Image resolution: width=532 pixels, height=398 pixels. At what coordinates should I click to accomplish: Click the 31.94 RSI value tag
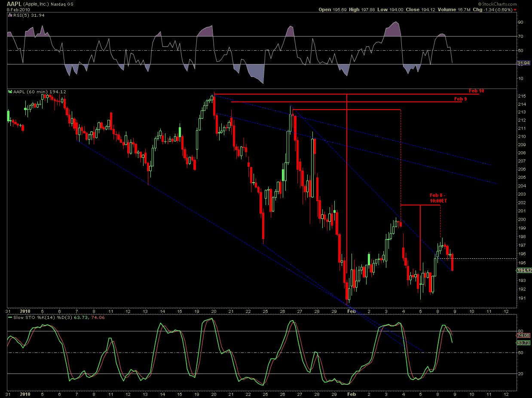[x=524, y=63]
